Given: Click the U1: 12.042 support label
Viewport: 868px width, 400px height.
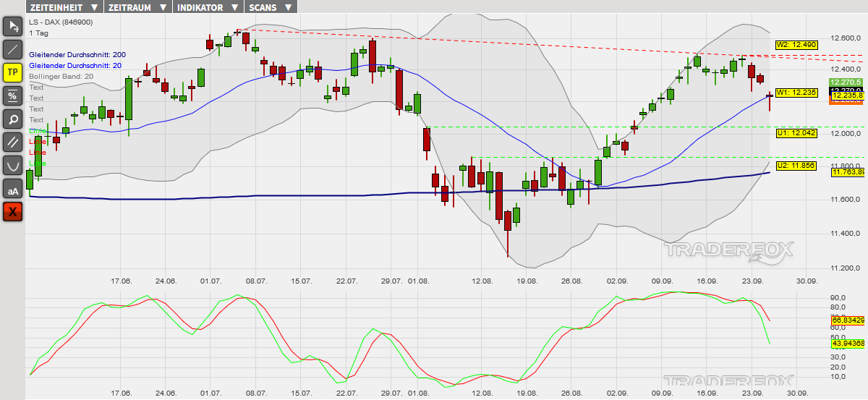Looking at the screenshot, I should point(796,133).
